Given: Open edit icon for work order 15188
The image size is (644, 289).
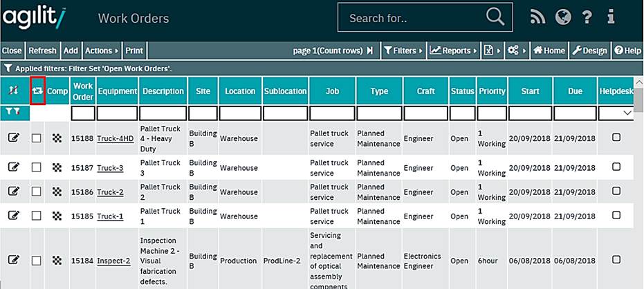Looking at the screenshot, I should (14, 138).
